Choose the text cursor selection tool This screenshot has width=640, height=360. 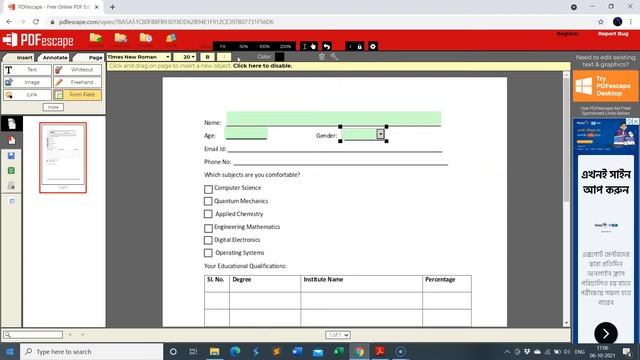304,47
